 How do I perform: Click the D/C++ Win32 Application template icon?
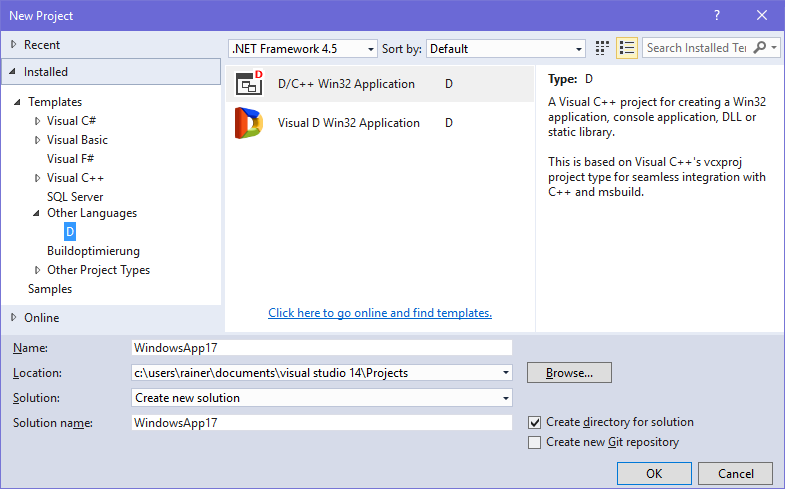coord(249,83)
